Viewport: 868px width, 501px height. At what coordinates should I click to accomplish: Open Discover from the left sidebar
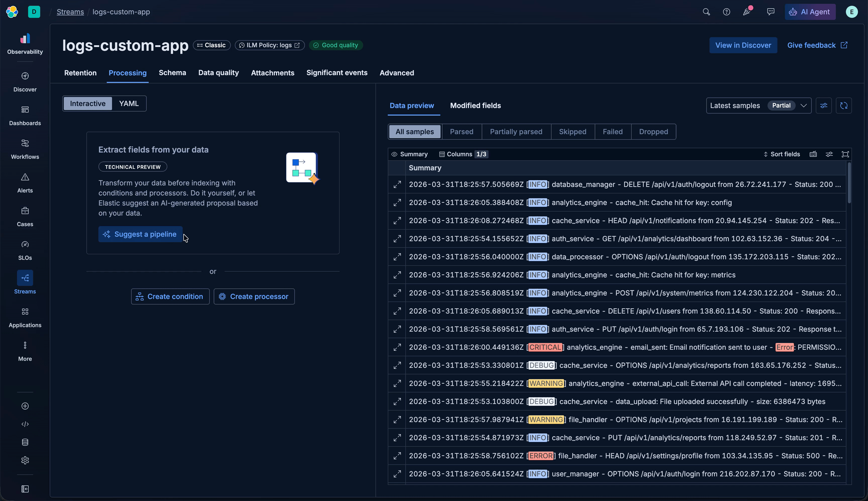tap(25, 81)
